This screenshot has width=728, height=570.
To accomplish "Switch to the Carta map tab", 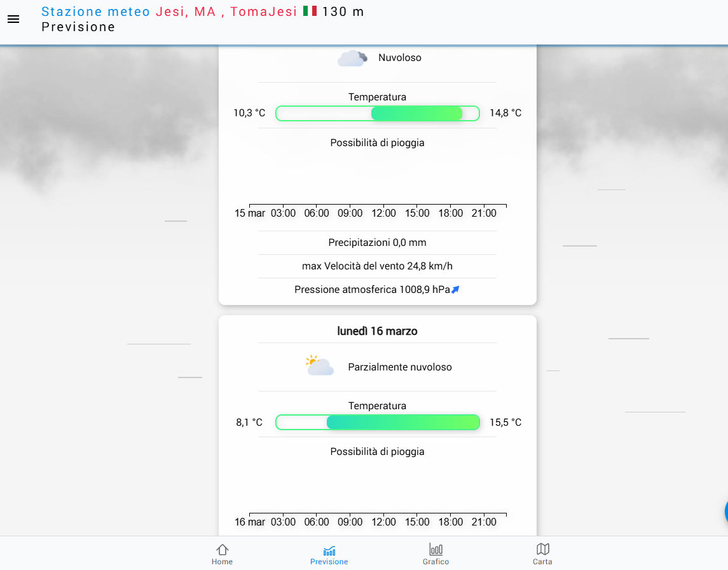I will [542, 554].
